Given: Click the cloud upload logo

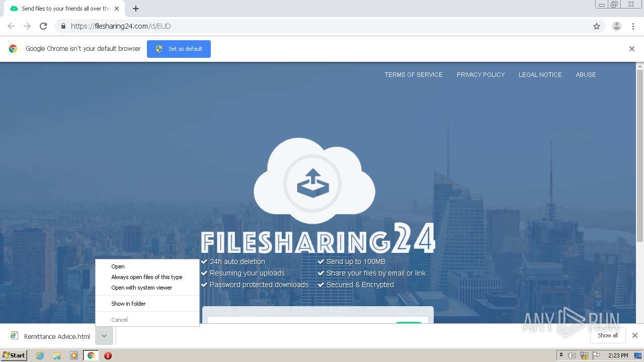Looking at the screenshot, I should pos(314,181).
